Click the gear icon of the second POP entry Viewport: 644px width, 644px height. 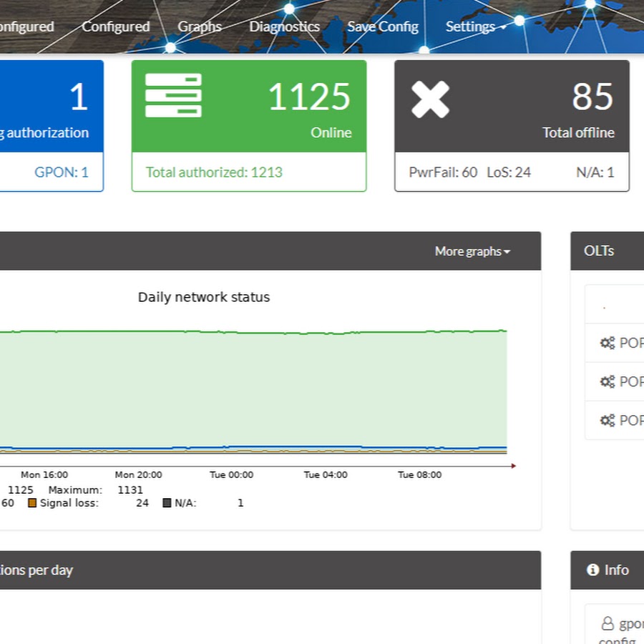pos(608,381)
